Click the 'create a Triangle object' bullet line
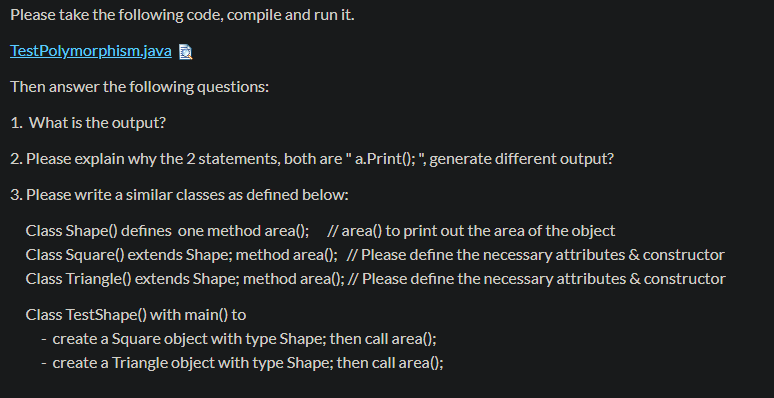This screenshot has height=398, width=774. pyautogui.click(x=242, y=363)
